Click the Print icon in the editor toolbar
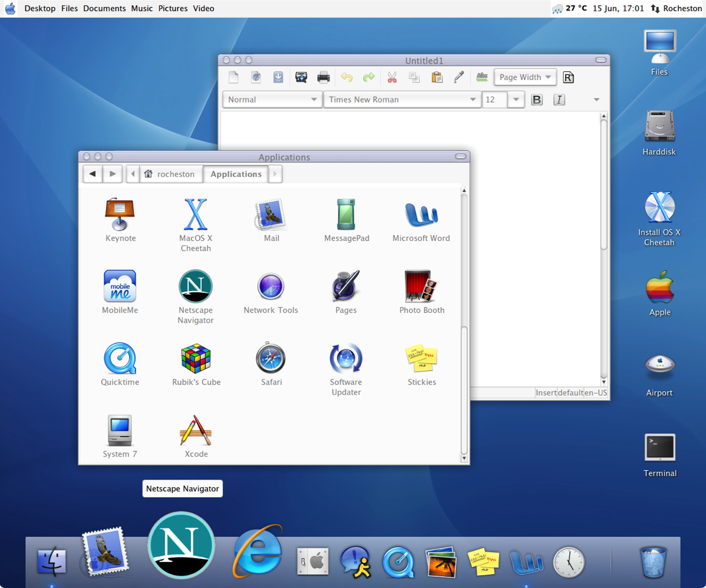706x588 pixels. (323, 77)
